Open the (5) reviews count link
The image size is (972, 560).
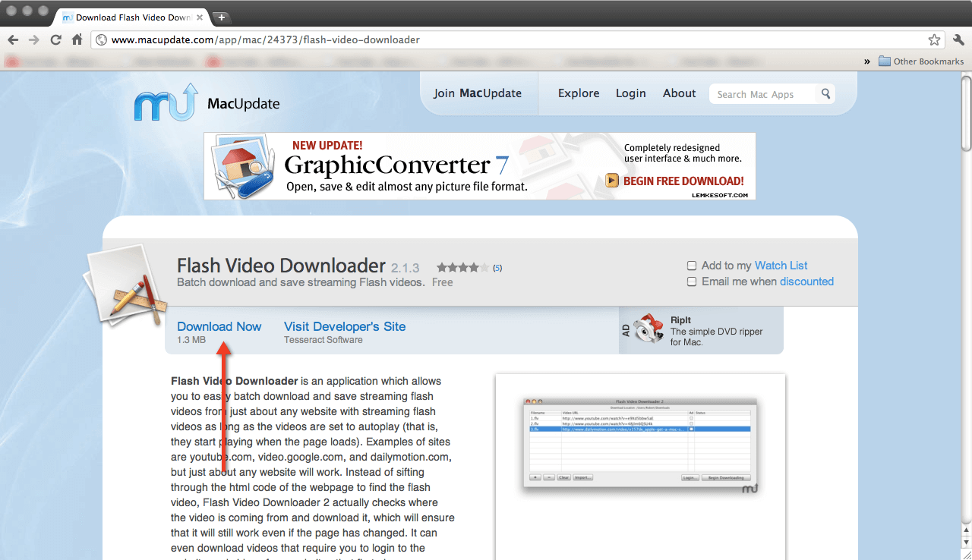tap(497, 268)
